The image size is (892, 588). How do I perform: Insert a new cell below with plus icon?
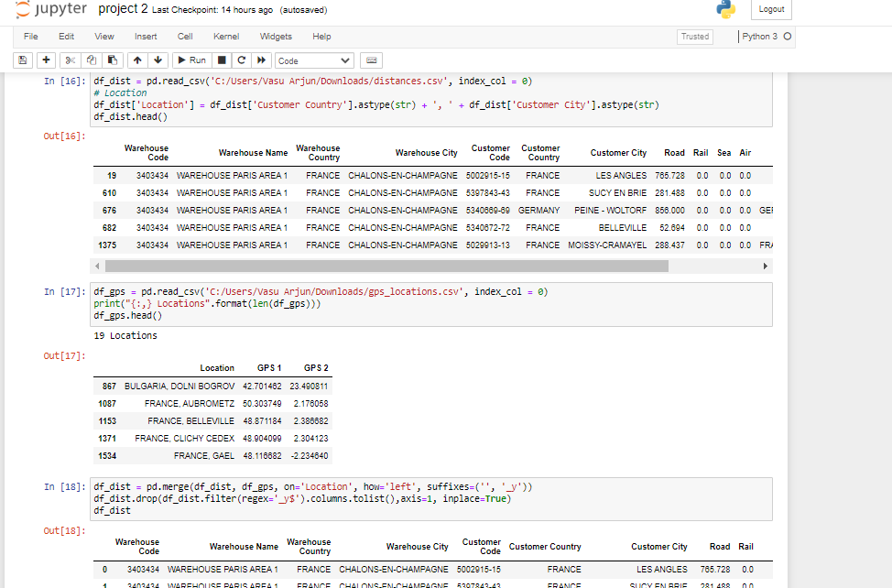46,60
